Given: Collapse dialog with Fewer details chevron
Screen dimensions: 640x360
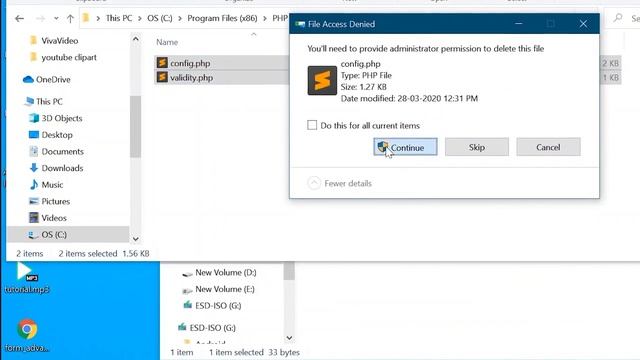Looking at the screenshot, I should pyautogui.click(x=314, y=183).
